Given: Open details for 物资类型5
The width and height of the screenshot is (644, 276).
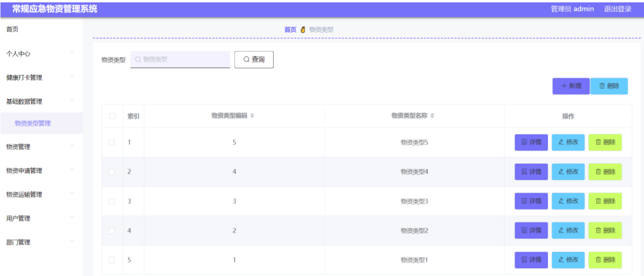Looking at the screenshot, I should 531,142.
